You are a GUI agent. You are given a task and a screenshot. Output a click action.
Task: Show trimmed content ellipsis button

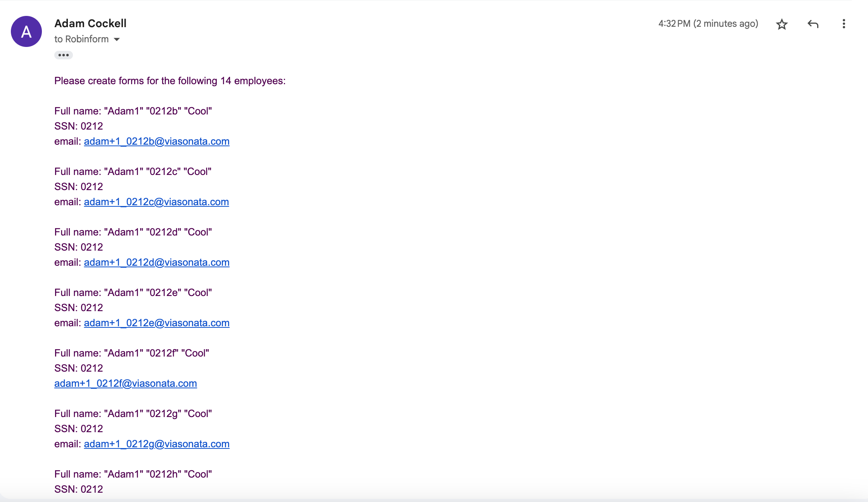pos(64,55)
